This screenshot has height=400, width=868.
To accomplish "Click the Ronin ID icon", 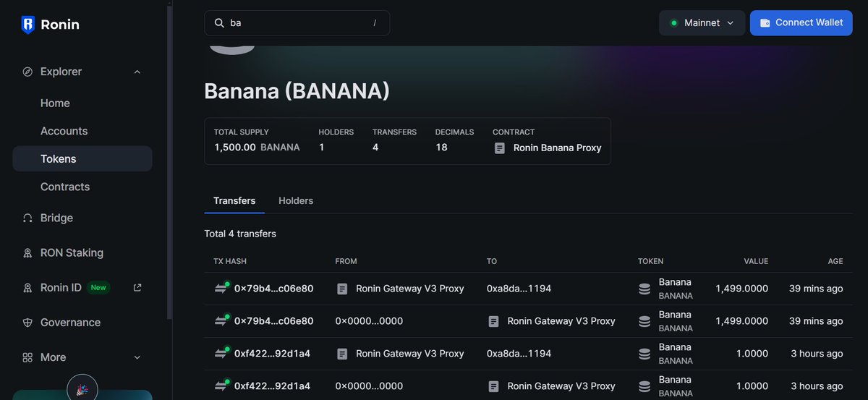I will (x=27, y=288).
